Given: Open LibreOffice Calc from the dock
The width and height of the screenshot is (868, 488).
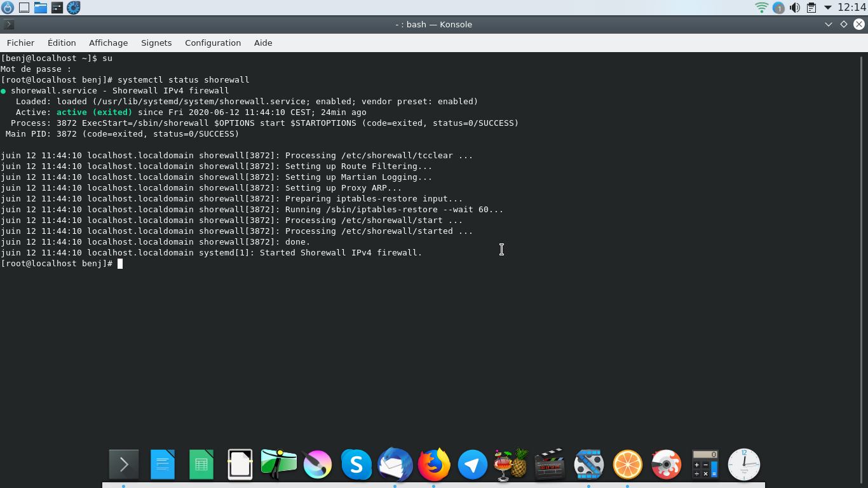Looking at the screenshot, I should pos(201,464).
